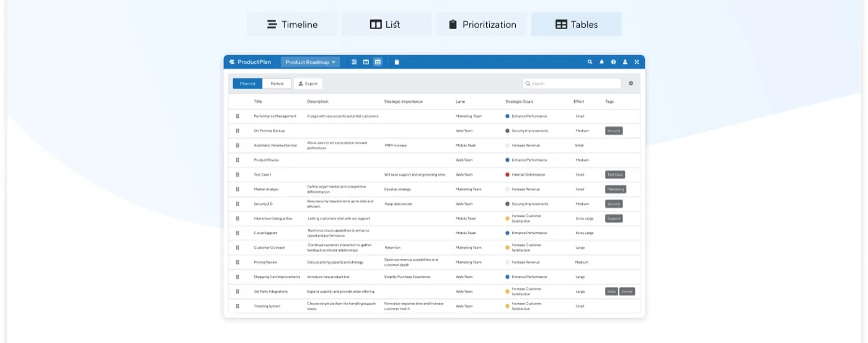Viewport: 868px width, 343px height.
Task: Click the Marketing tag on Market Analysis
Action: pos(616,189)
